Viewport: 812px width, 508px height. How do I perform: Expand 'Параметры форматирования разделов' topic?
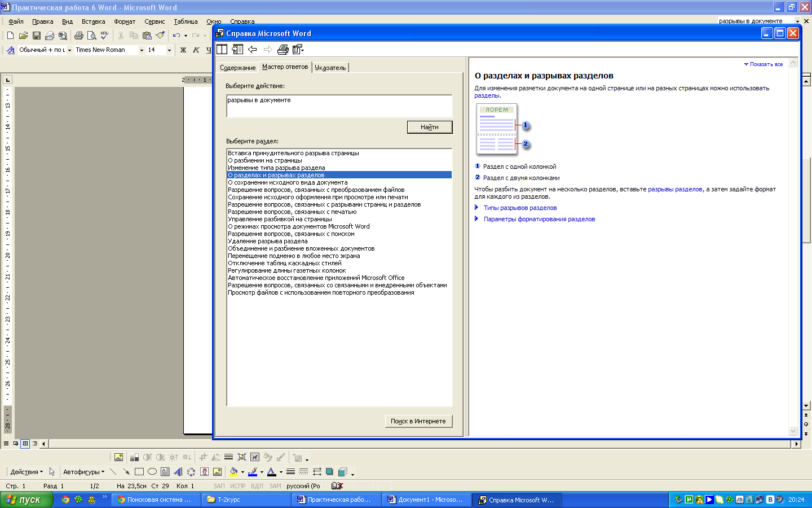(x=539, y=219)
